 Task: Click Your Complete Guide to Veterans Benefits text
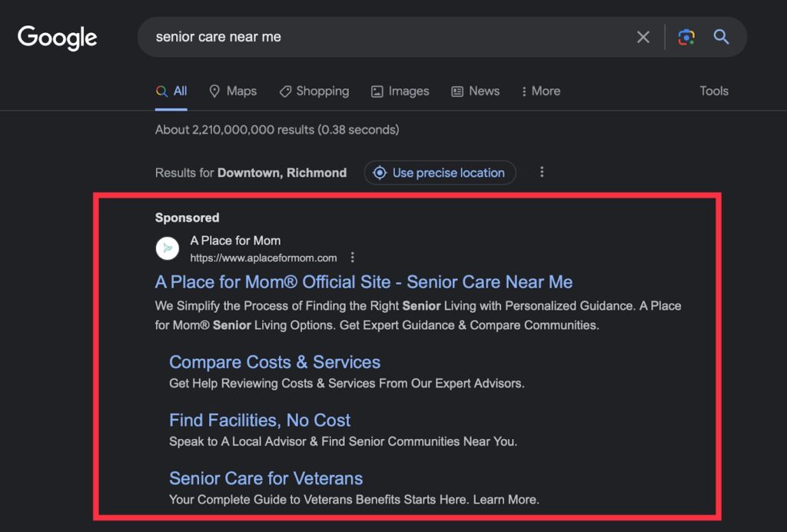[x=354, y=500]
